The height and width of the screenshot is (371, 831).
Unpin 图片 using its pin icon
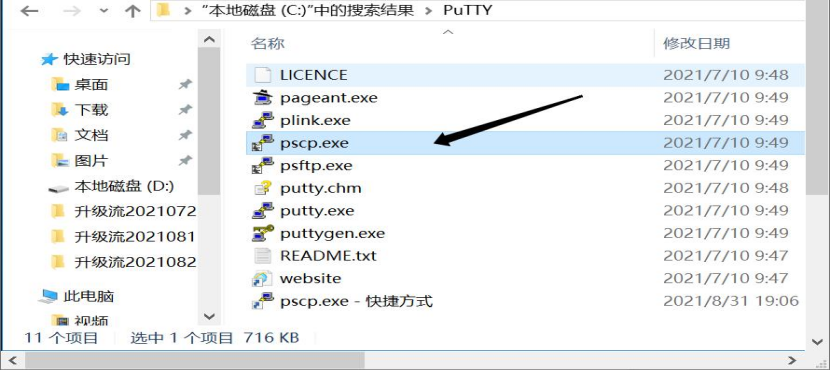tap(185, 161)
